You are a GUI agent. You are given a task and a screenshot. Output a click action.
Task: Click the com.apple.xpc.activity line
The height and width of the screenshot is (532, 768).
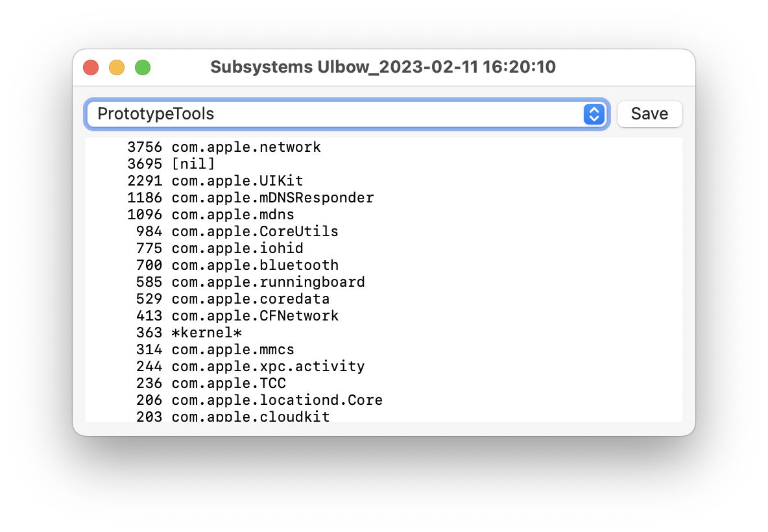268,367
